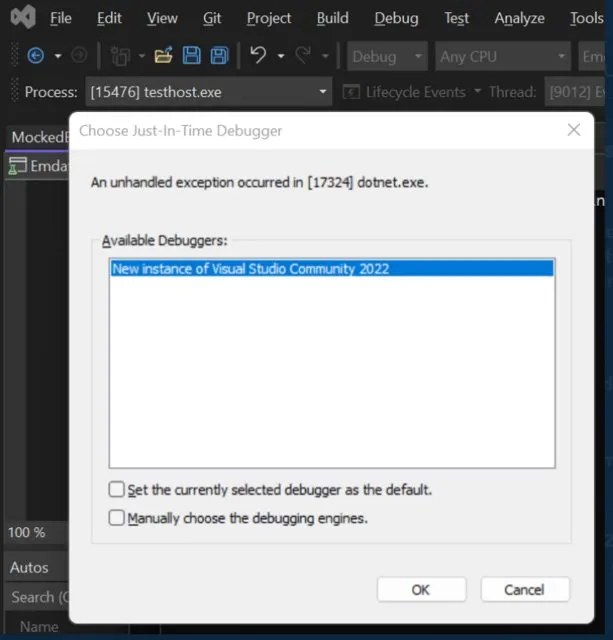Open the Build menu
Screen dimensions: 613x640
[x=333, y=18]
